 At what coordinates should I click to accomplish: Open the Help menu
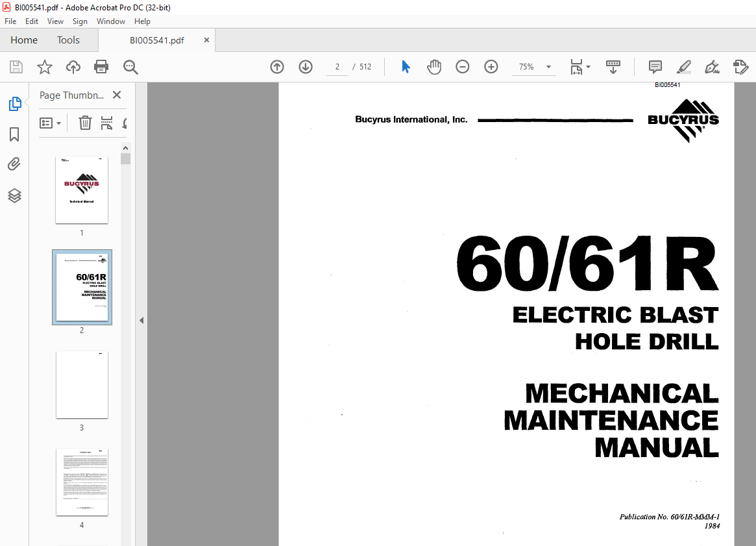click(142, 21)
